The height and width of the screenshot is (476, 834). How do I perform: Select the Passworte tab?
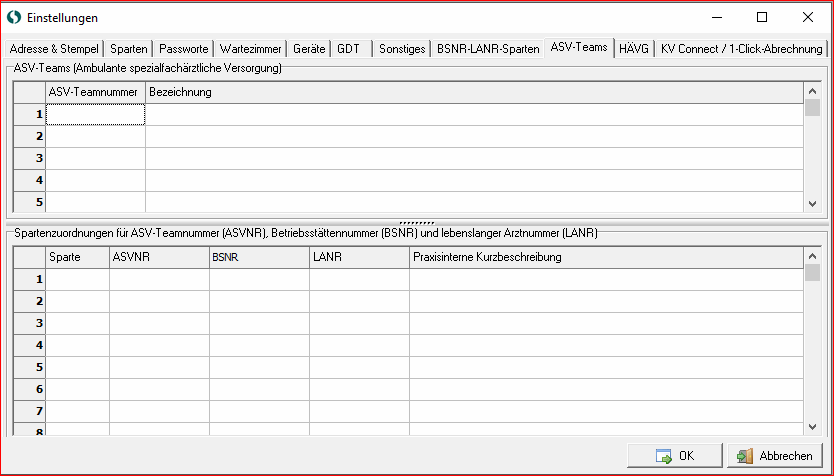click(184, 48)
